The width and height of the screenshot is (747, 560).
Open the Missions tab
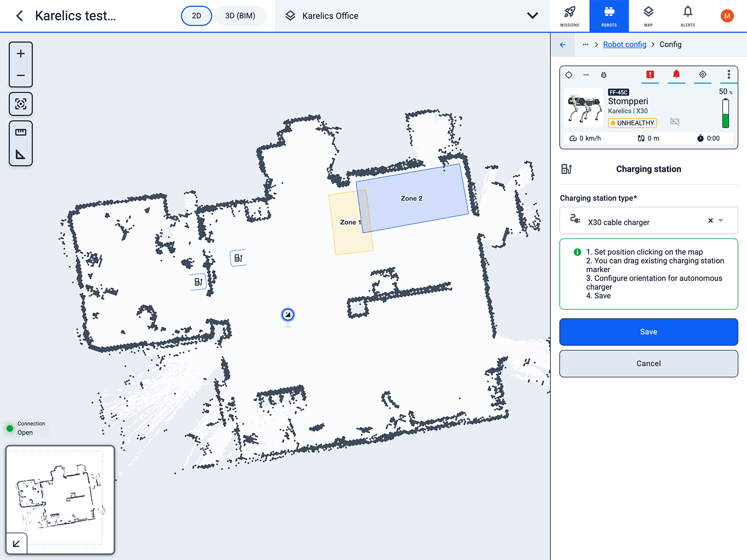[x=570, y=16]
